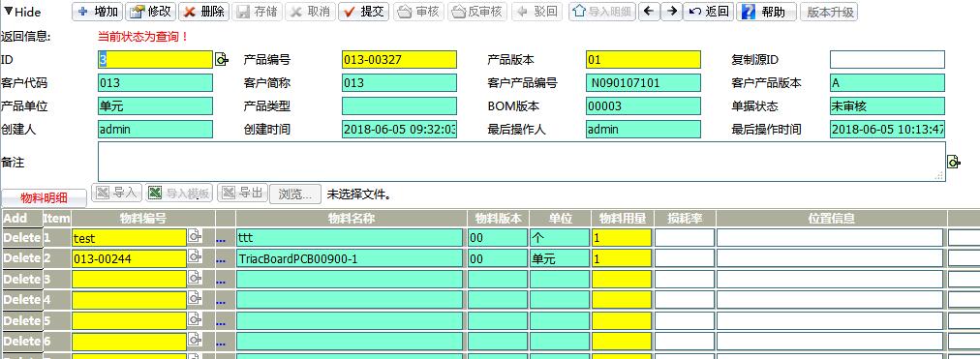The image size is (980, 359).
Task: Open material lookup icon in row 6
Action: 195,339
